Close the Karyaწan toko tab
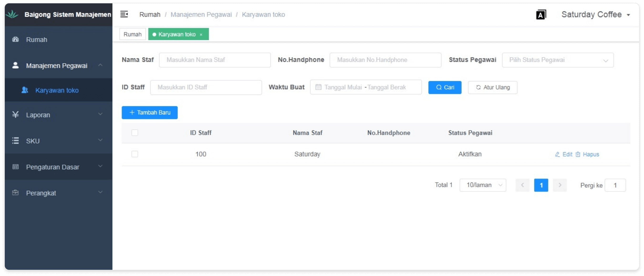The width and height of the screenshot is (644, 276). coord(201,35)
